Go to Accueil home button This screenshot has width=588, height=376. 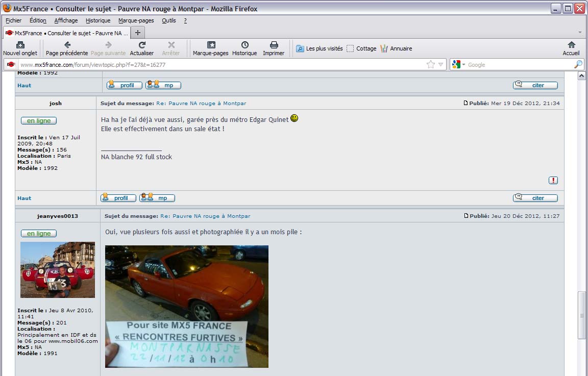571,49
